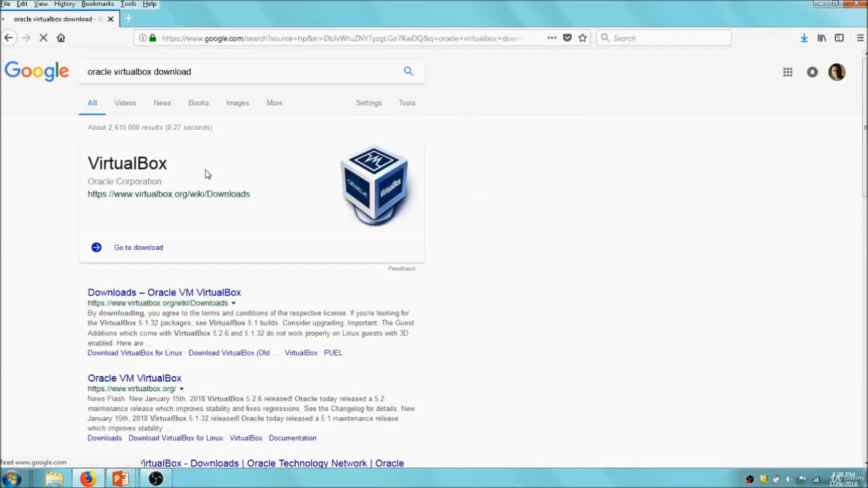
Task: Click the Go to download arrow icon
Action: point(96,247)
